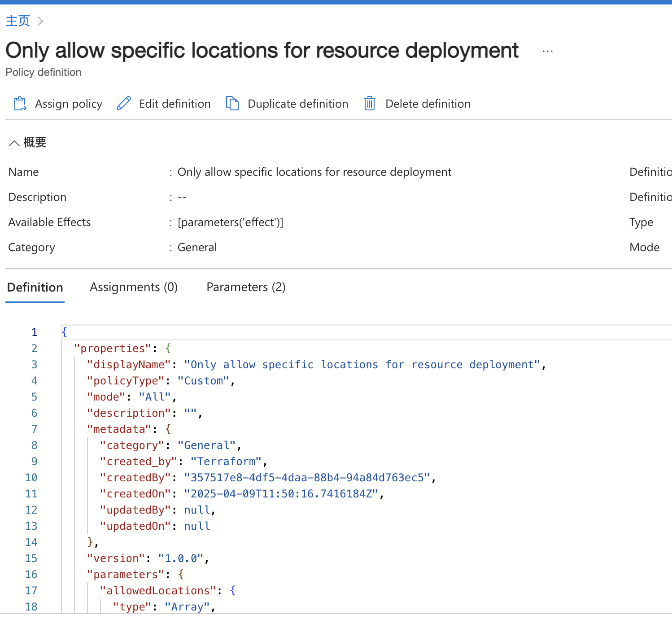
Task: Click the Policy definition subtitle
Action: pyautogui.click(x=44, y=72)
